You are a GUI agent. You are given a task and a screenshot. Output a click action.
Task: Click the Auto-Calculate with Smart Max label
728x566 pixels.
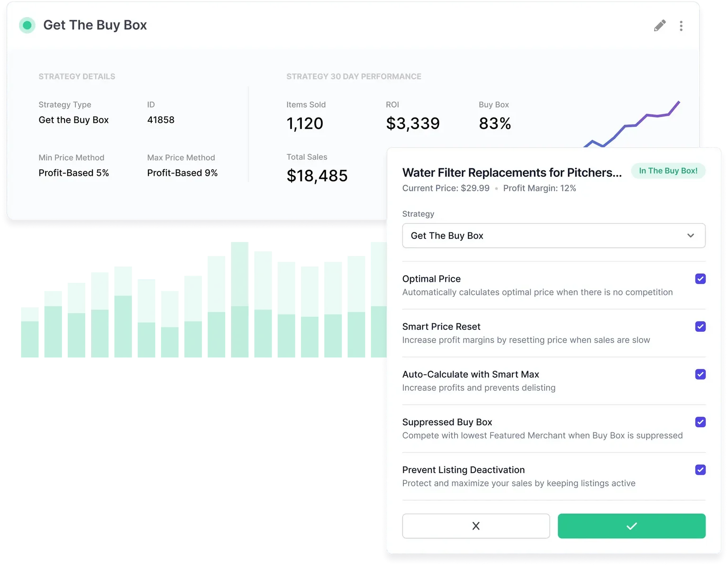tap(471, 374)
